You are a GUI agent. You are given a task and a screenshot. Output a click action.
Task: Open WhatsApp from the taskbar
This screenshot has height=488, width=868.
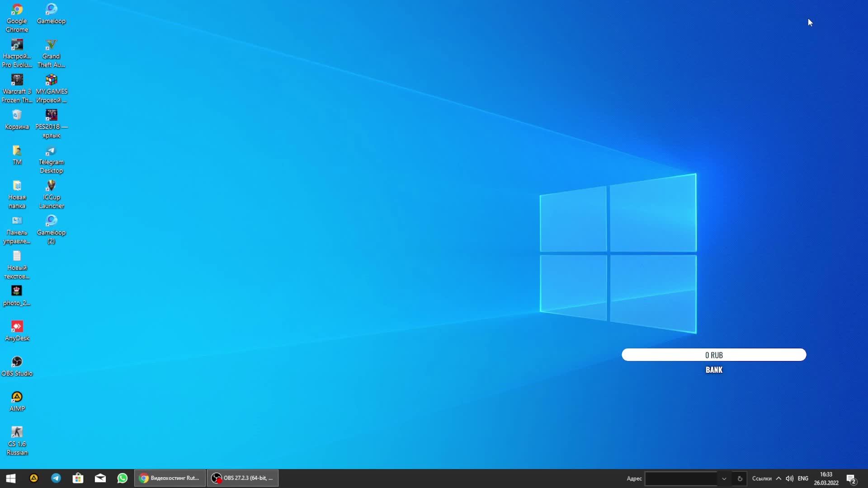pos(122,478)
